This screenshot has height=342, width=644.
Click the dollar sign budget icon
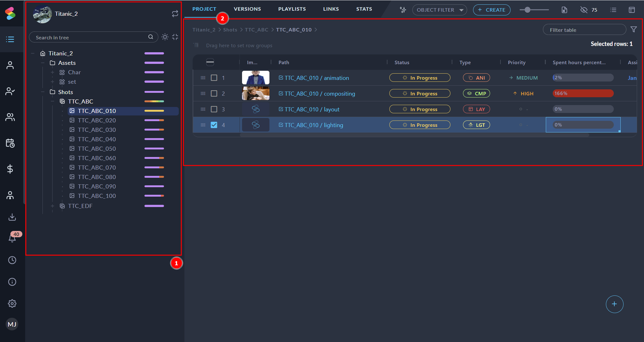click(10, 169)
